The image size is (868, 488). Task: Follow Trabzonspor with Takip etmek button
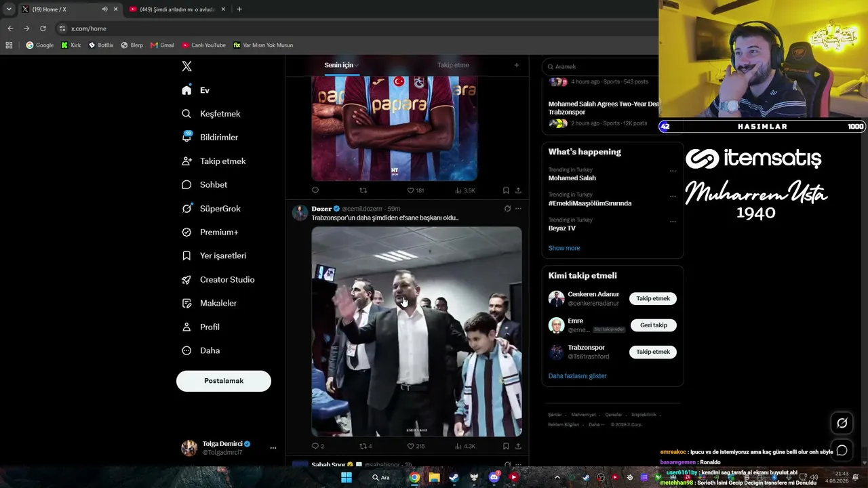653,352
